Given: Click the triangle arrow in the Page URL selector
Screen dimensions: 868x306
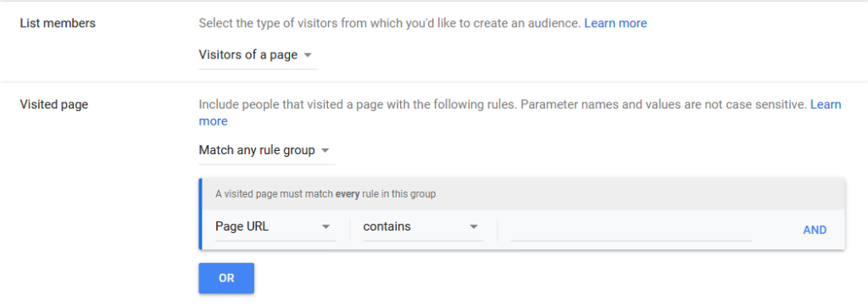Looking at the screenshot, I should 326,227.
